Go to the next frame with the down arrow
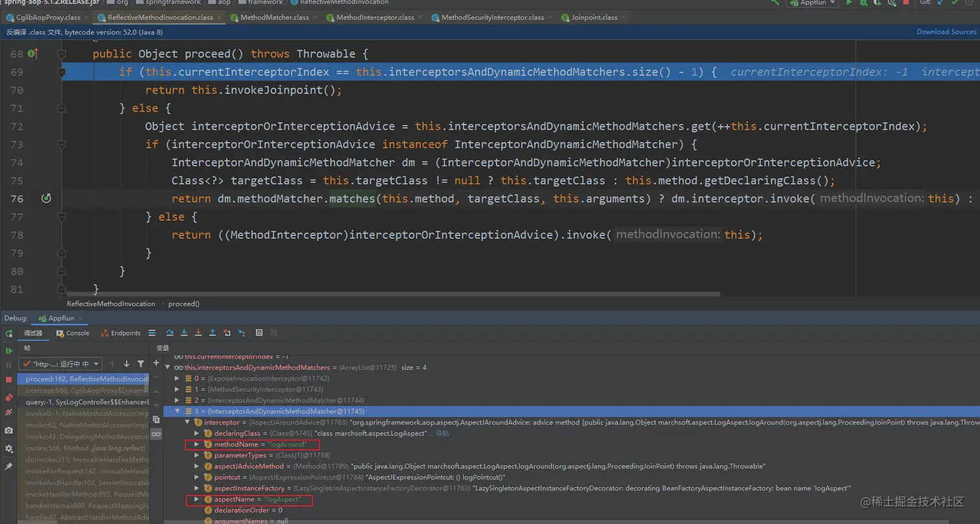Image resolution: width=980 pixels, height=524 pixels. pyautogui.click(x=126, y=364)
